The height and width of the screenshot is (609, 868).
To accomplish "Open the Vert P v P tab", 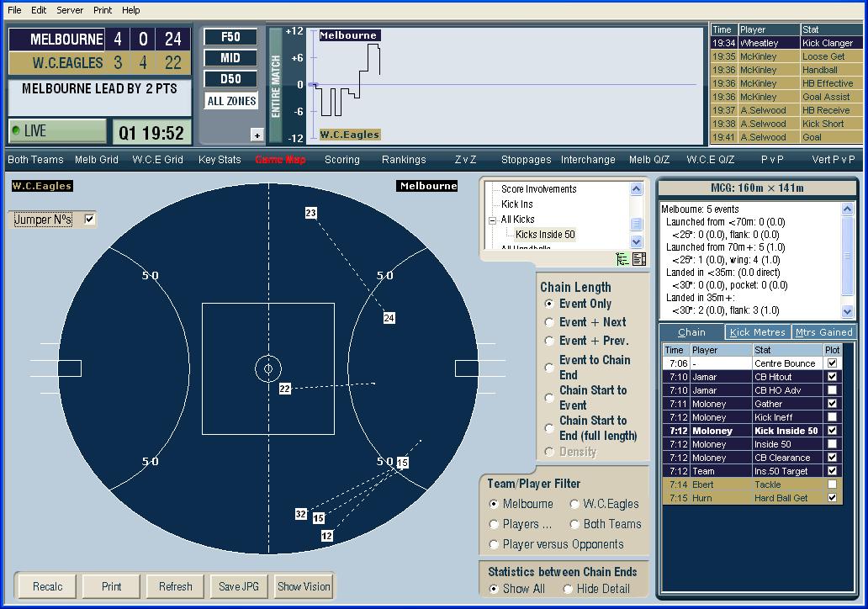I will click(834, 160).
